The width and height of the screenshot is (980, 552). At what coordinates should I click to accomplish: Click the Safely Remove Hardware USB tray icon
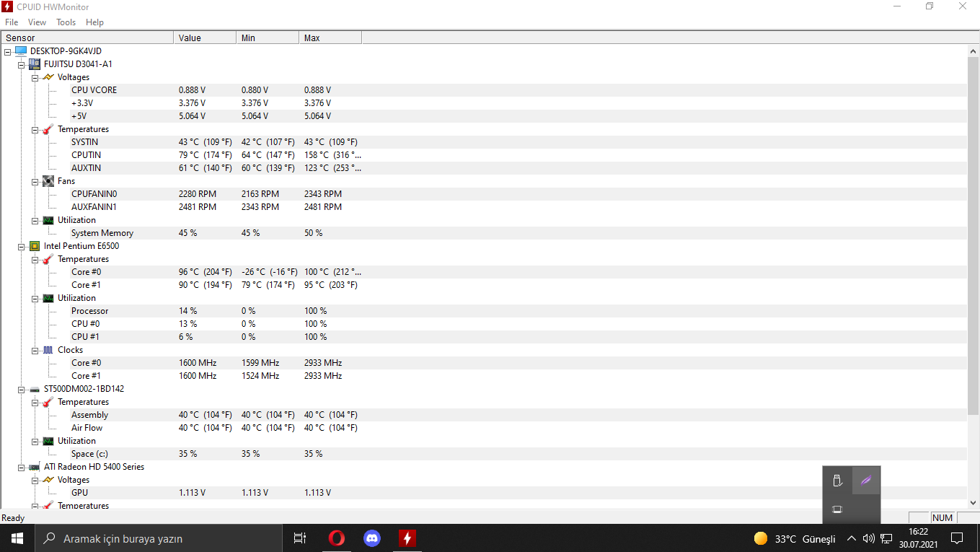coord(837,481)
